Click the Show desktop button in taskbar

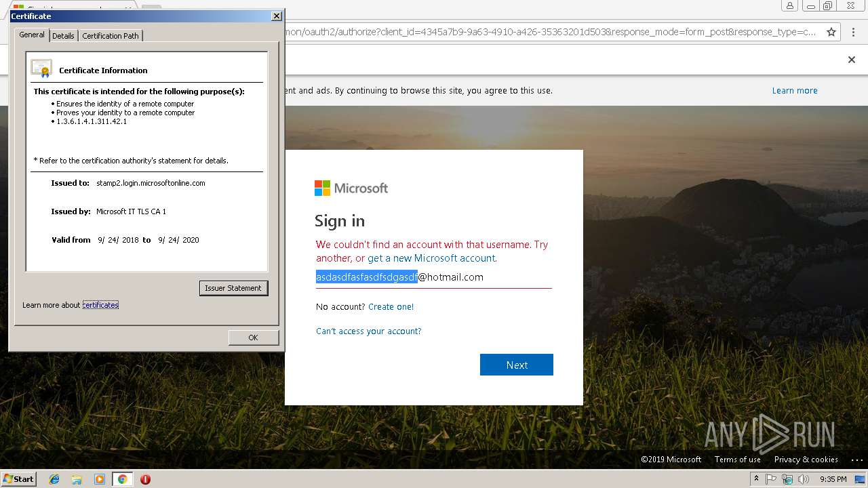click(x=861, y=479)
